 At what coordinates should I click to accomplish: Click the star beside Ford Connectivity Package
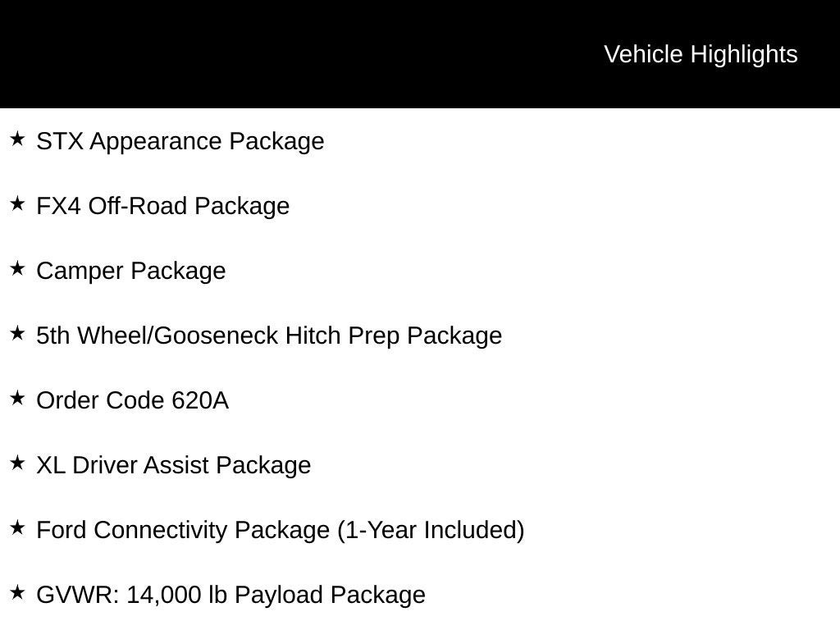tap(17, 528)
